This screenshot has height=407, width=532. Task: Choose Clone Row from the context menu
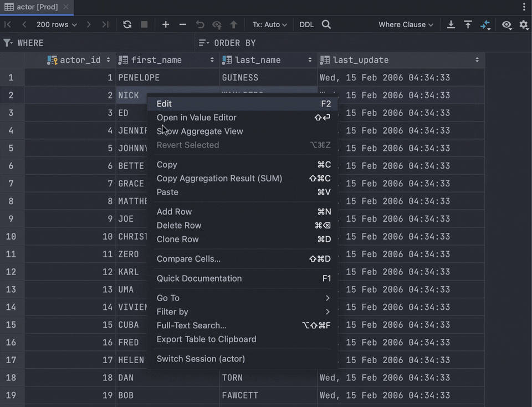pyautogui.click(x=177, y=239)
